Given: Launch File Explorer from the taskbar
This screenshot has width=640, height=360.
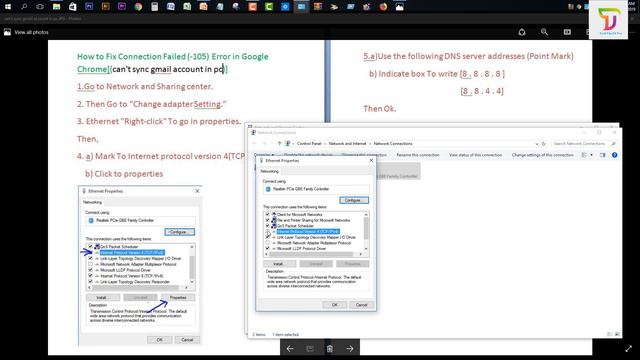Looking at the screenshot, I should (56, 7).
